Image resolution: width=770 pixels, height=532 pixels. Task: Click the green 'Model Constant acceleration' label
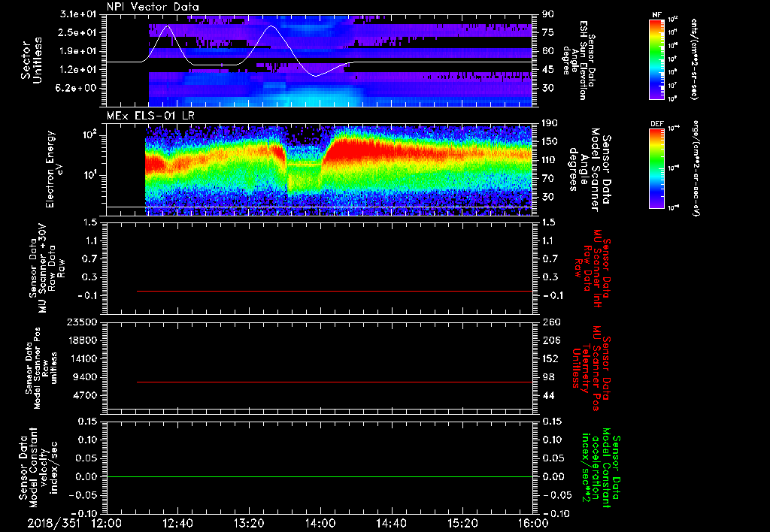[x=600, y=469]
